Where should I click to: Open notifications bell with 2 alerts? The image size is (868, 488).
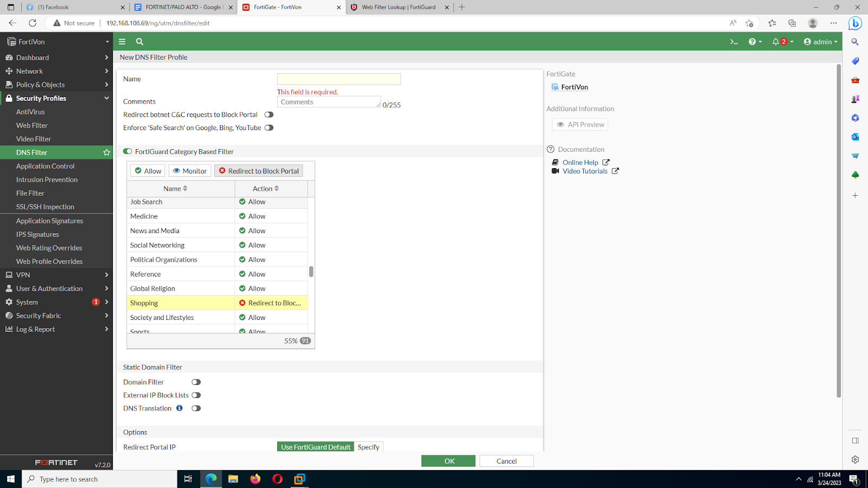click(x=782, y=42)
